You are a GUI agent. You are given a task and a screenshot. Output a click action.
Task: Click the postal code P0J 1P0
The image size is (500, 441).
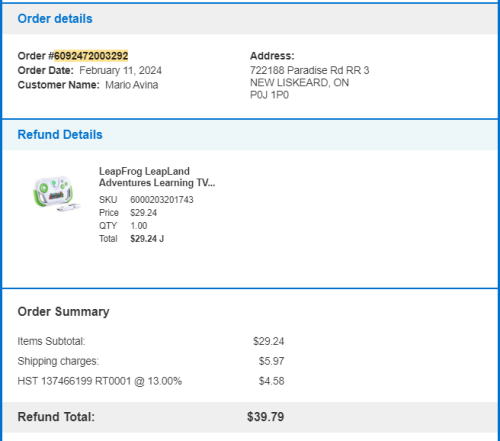[x=269, y=95]
